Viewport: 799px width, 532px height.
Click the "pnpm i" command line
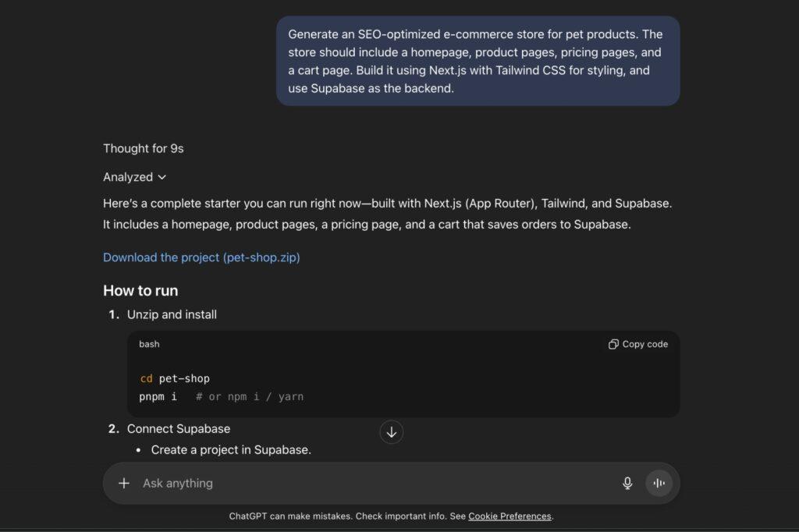pyautogui.click(x=158, y=396)
